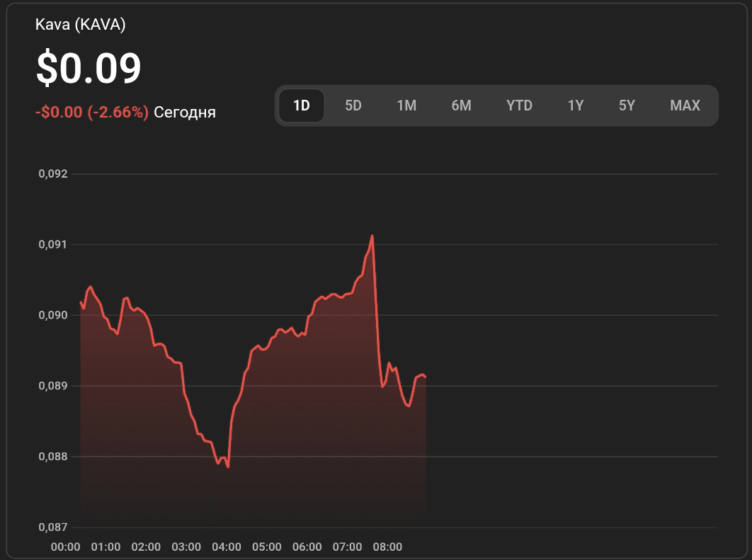The image size is (752, 560).
Task: Choose the 6M time range
Action: click(461, 105)
